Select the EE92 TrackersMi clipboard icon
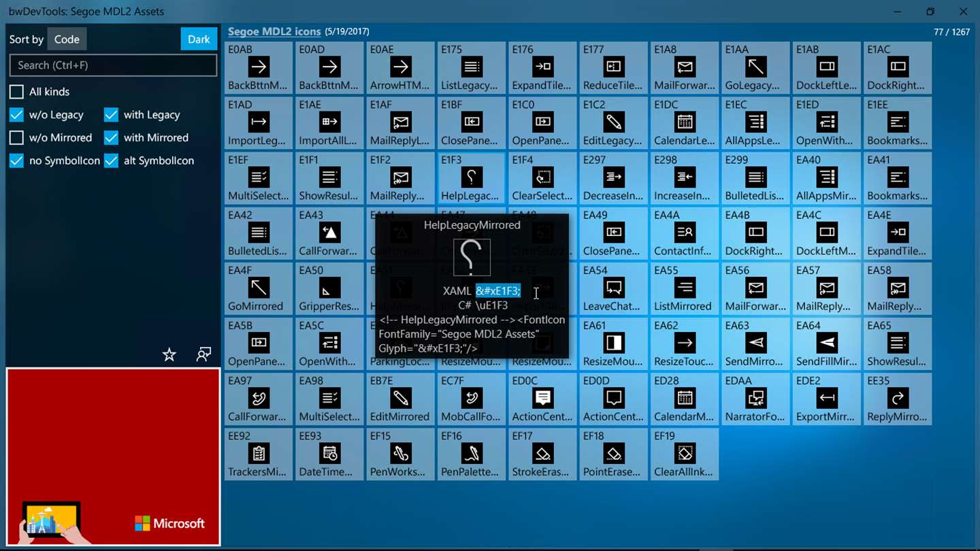This screenshot has width=980, height=551. [x=259, y=454]
